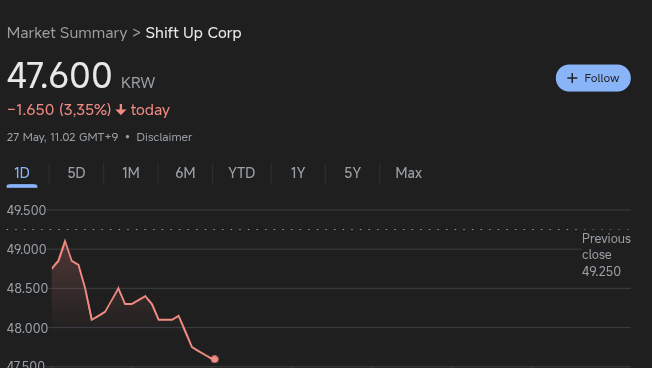
Task: Click the current price dot on chart
Action: pos(215,359)
